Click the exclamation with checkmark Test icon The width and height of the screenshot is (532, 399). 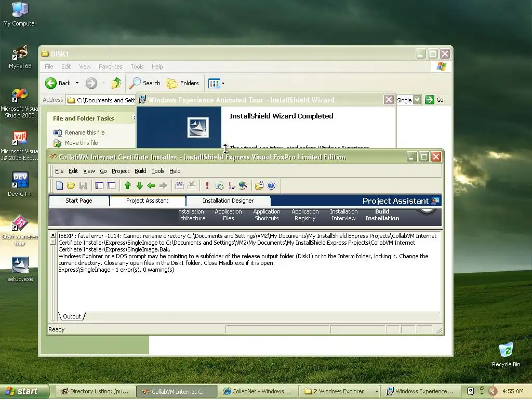click(231, 185)
